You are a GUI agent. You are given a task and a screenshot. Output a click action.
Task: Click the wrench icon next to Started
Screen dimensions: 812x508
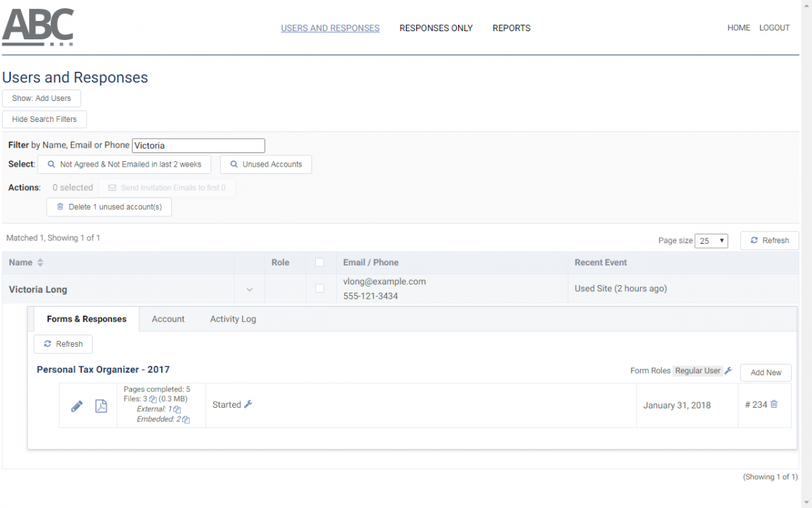pyautogui.click(x=248, y=404)
